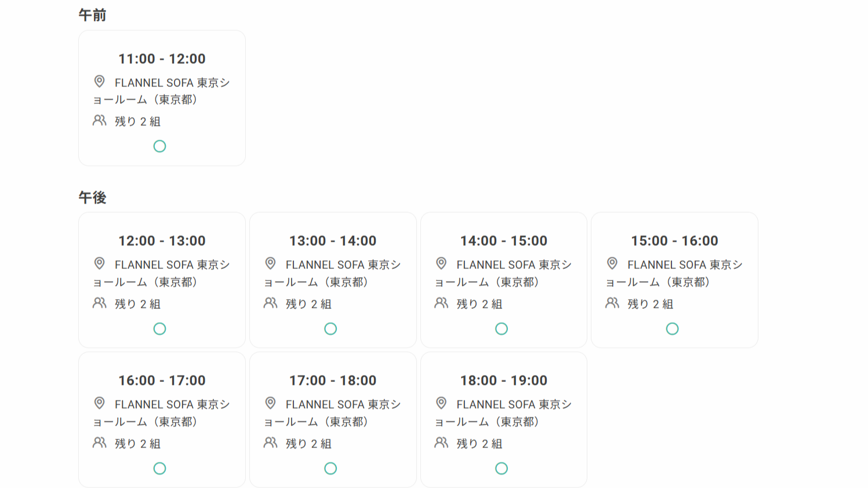Select the 18:00 - 19:00 availability circle
The height and width of the screenshot is (488, 868).
click(502, 468)
